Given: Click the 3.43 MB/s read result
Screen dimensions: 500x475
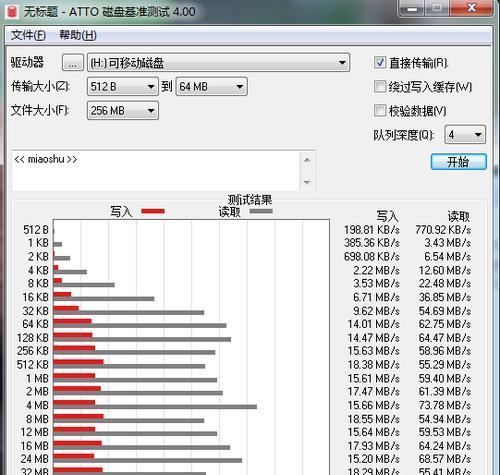Looking at the screenshot, I should pyautogui.click(x=447, y=243).
